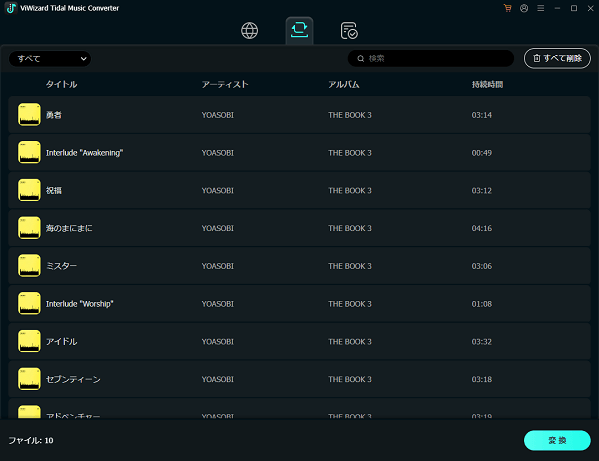This screenshot has width=599, height=461.
Task: Select album art for 海のまにまに
Action: [29, 228]
